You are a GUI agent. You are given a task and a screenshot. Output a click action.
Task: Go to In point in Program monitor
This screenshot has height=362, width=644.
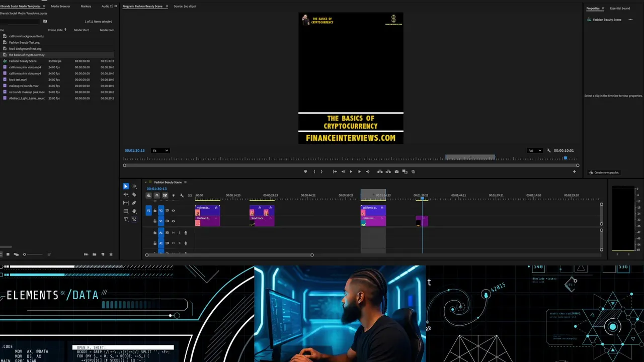coord(335,171)
